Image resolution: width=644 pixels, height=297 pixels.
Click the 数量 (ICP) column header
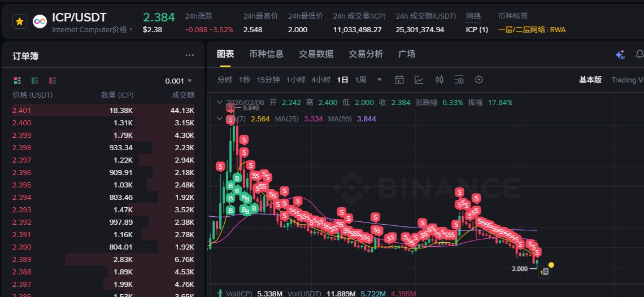(117, 95)
